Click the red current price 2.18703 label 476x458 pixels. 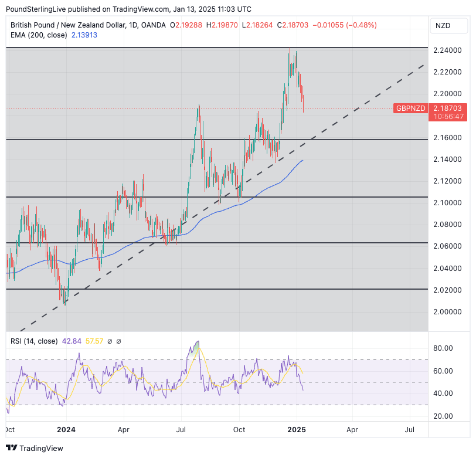447,108
